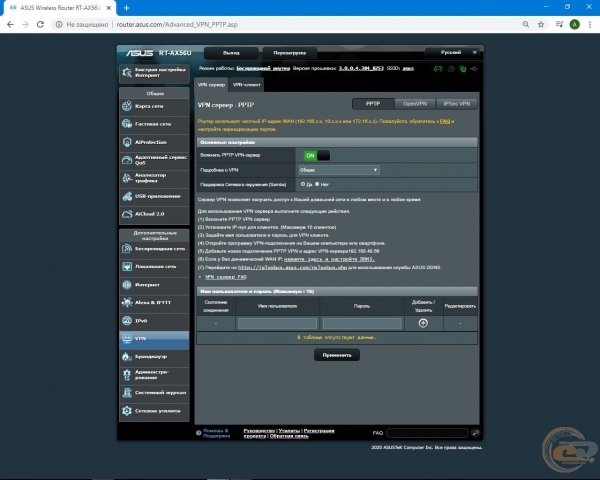Click the gamepad status icon
600x480 pixels.
coord(438,69)
